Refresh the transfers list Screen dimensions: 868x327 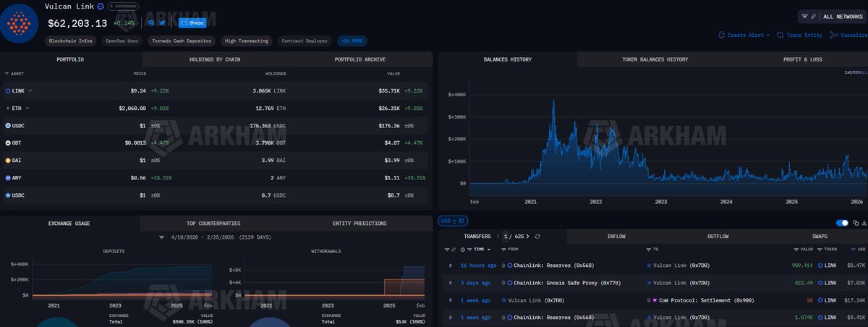[537, 236]
